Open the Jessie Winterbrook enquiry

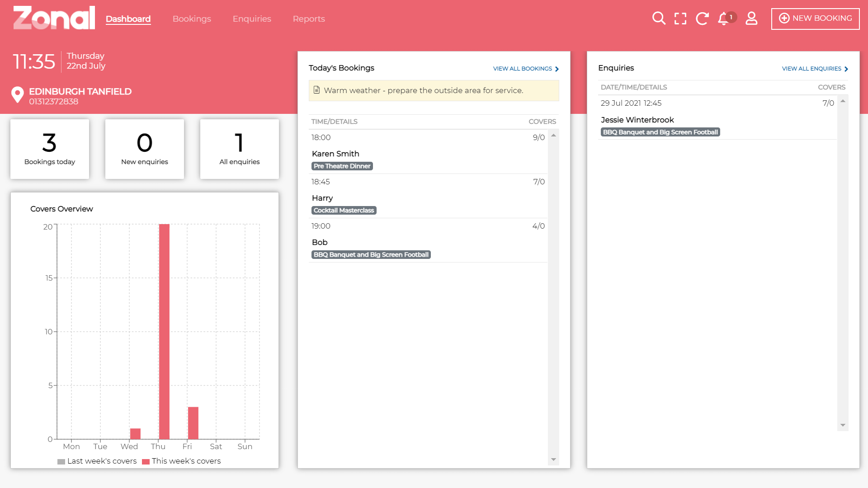[x=637, y=120]
